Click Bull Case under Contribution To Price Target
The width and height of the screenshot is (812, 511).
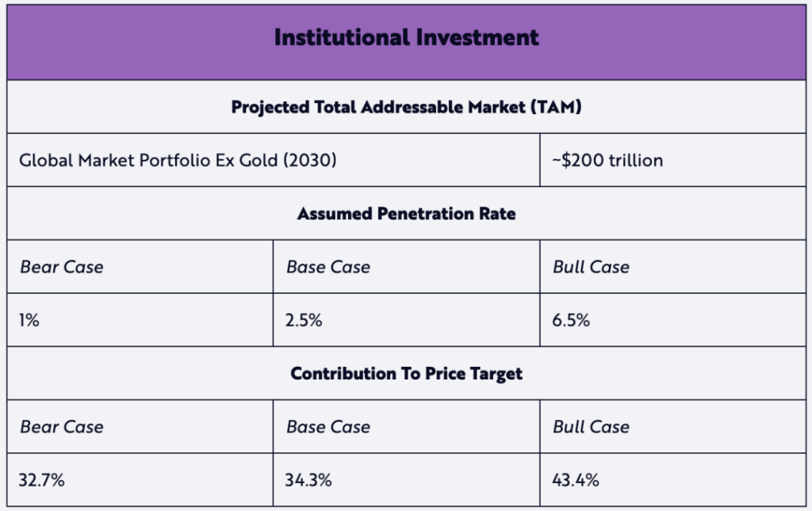[592, 426]
